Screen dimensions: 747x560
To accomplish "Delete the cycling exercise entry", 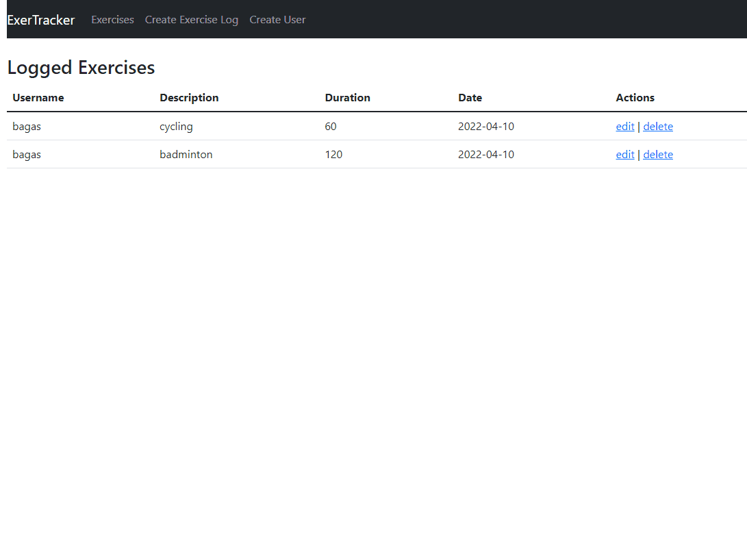I will pyautogui.click(x=657, y=127).
